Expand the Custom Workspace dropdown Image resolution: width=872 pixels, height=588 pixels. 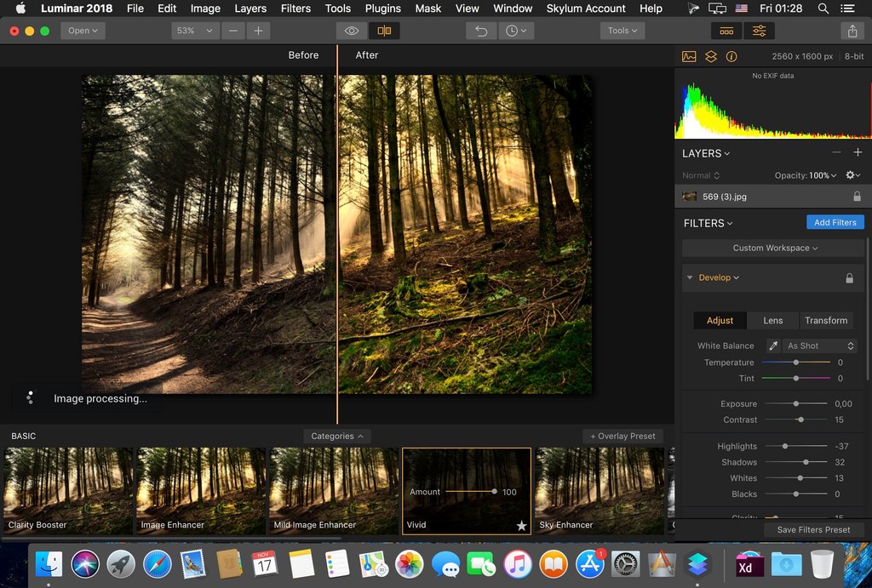(x=774, y=248)
